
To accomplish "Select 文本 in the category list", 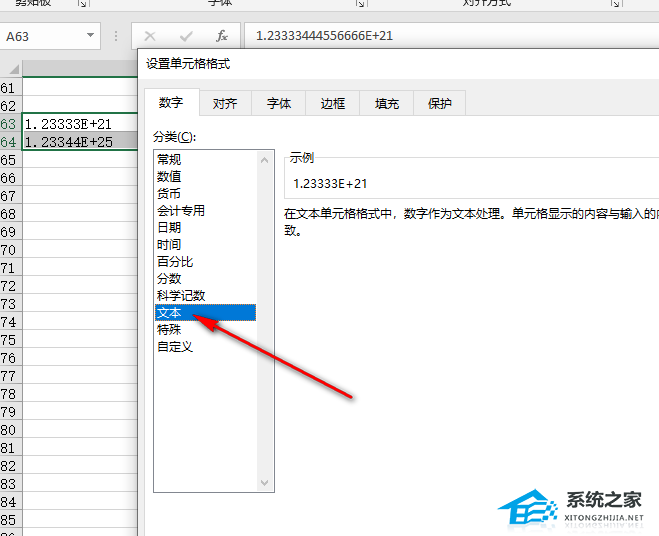I will 206,313.
